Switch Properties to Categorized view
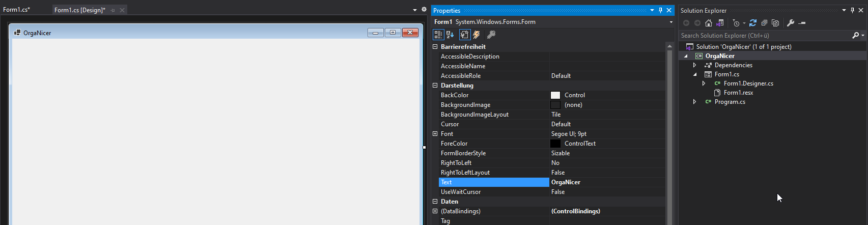Viewport: 868px width, 225px height. [438, 35]
